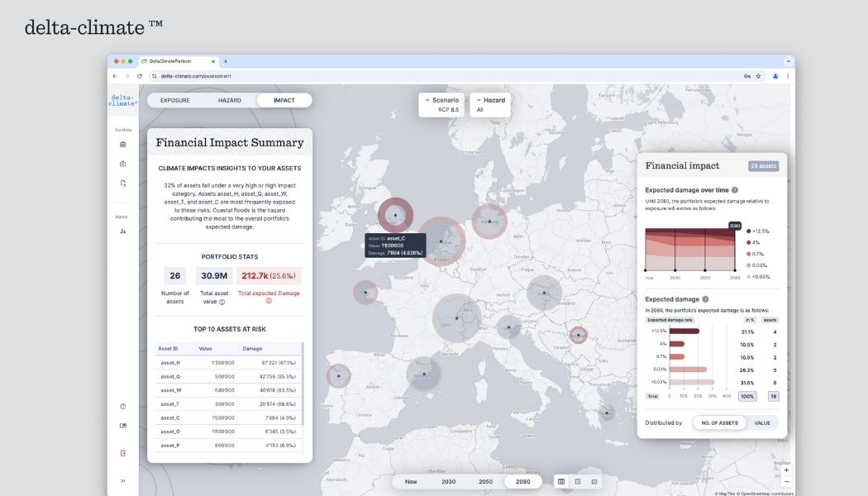Open the Scenario RCP 8.5 dropdown
The image size is (868, 496).
coord(441,105)
